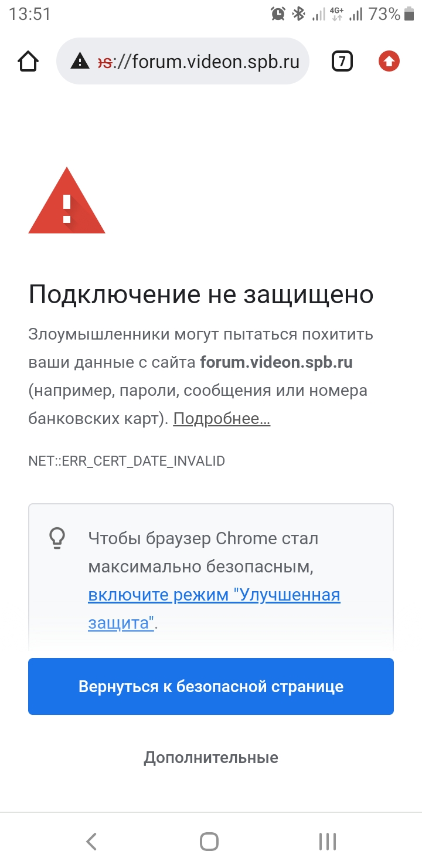Tap the battery indicator in status bar
The image size is (422, 868).
click(x=410, y=14)
